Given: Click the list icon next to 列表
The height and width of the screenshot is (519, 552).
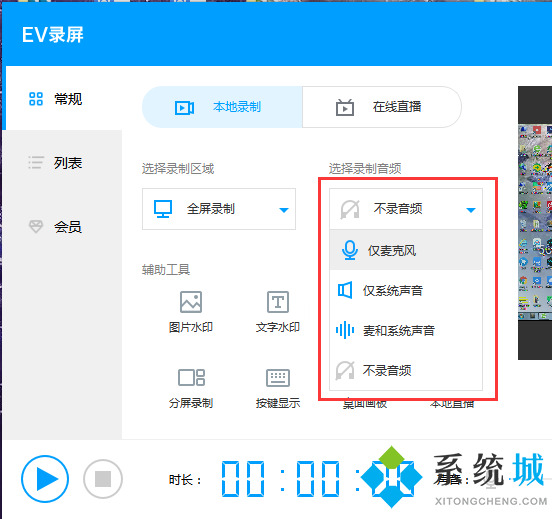Looking at the screenshot, I should [x=36, y=163].
